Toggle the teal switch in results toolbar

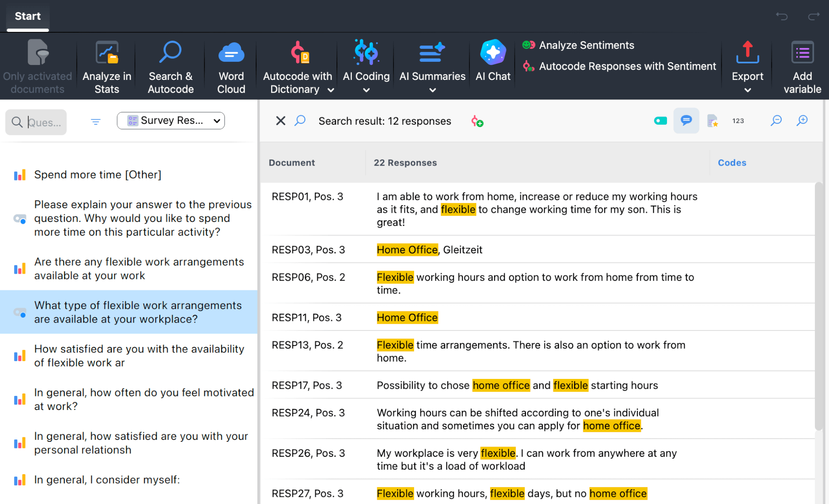(x=660, y=121)
